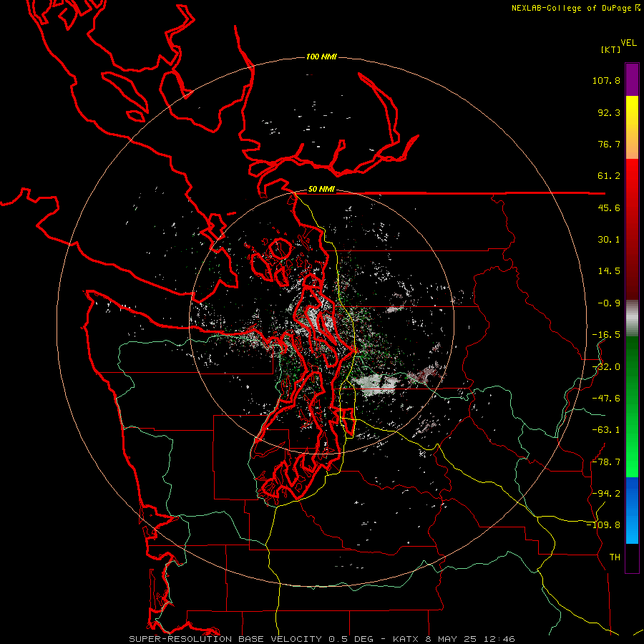Screen dimensions: 644x644
Task: Click the KATX 8 MAY 25 12:46 timestamp
Action: [x=454, y=639]
